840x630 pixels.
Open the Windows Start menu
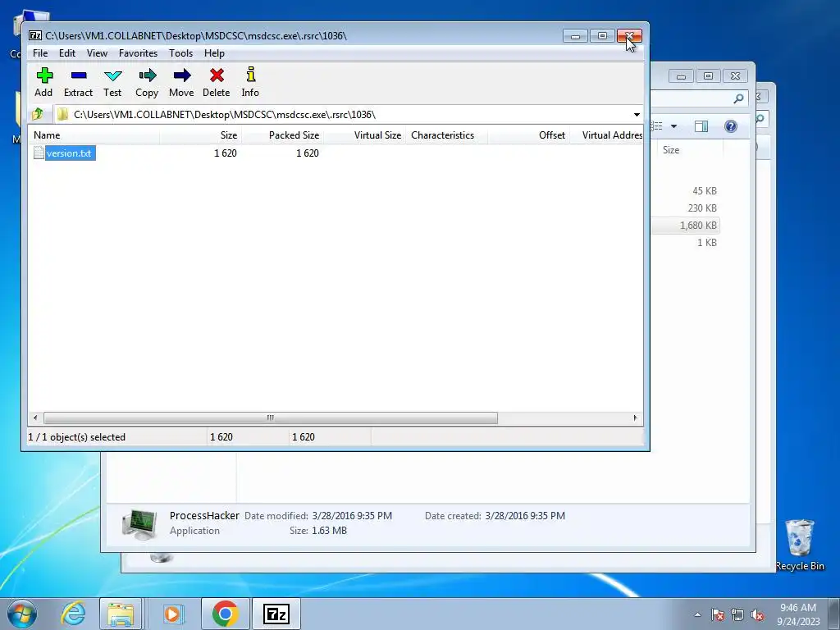point(22,614)
